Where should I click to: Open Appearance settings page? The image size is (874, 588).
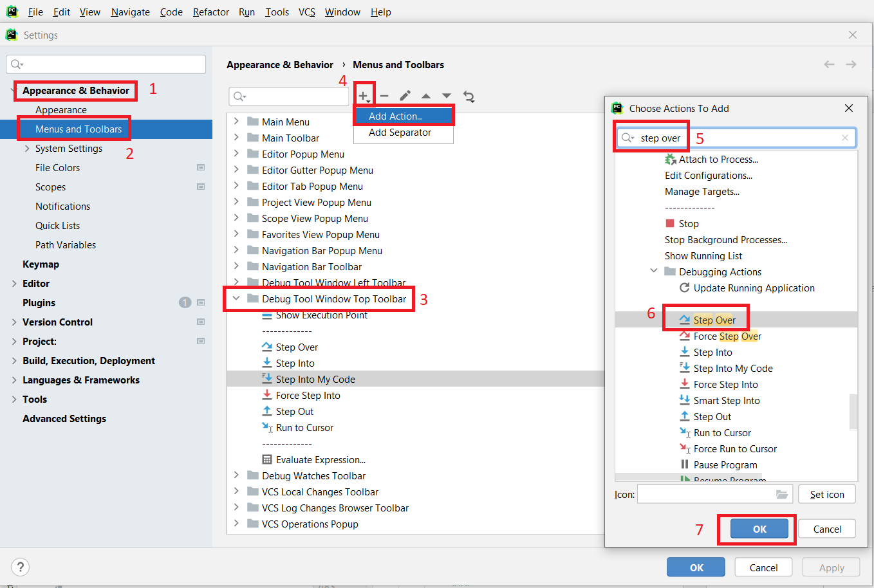[61, 110]
